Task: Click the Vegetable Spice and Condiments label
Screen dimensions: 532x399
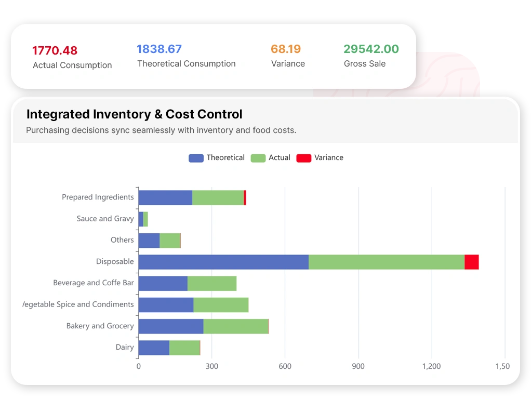Action: (78, 304)
